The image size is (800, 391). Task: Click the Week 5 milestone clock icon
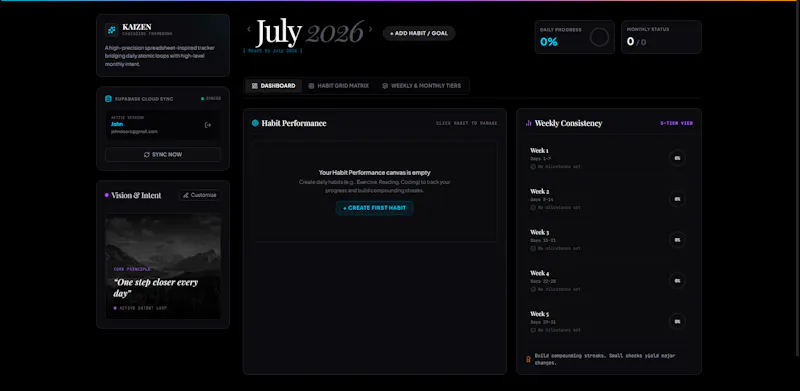click(x=533, y=330)
